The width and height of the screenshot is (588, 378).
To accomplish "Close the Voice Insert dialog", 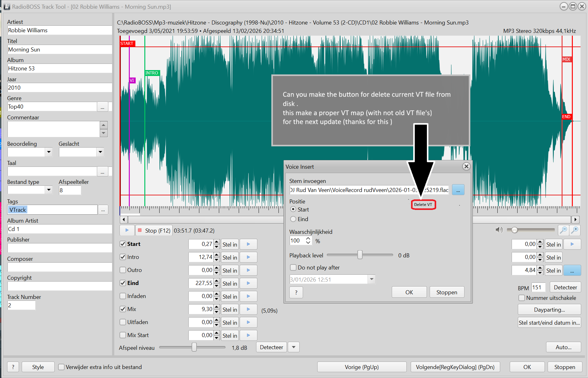I will [x=466, y=167].
